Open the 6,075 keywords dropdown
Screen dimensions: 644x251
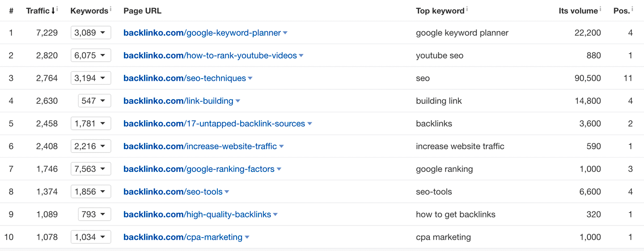coord(91,55)
